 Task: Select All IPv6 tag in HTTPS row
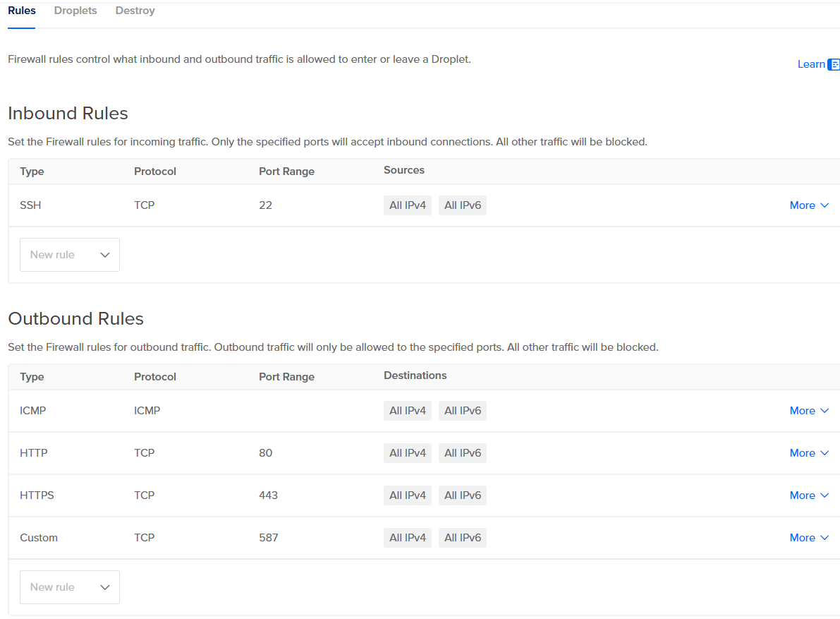(463, 495)
